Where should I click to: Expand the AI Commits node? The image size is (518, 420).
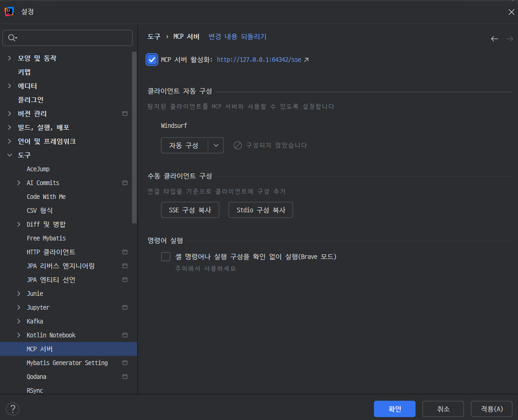19,183
